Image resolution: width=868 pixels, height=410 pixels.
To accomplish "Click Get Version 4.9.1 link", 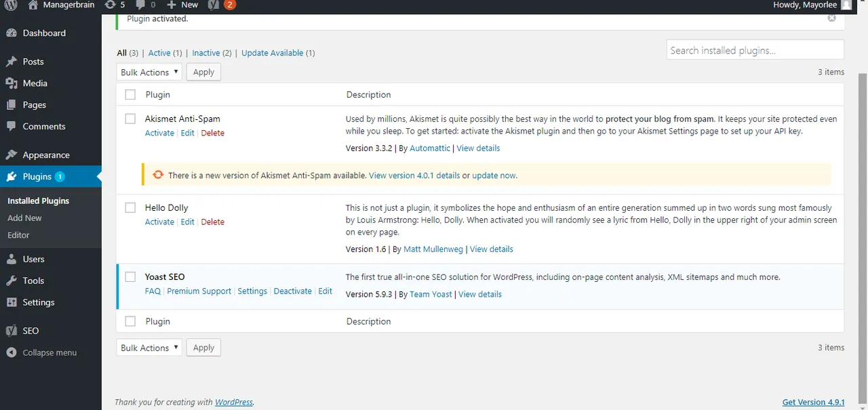I will 813,402.
